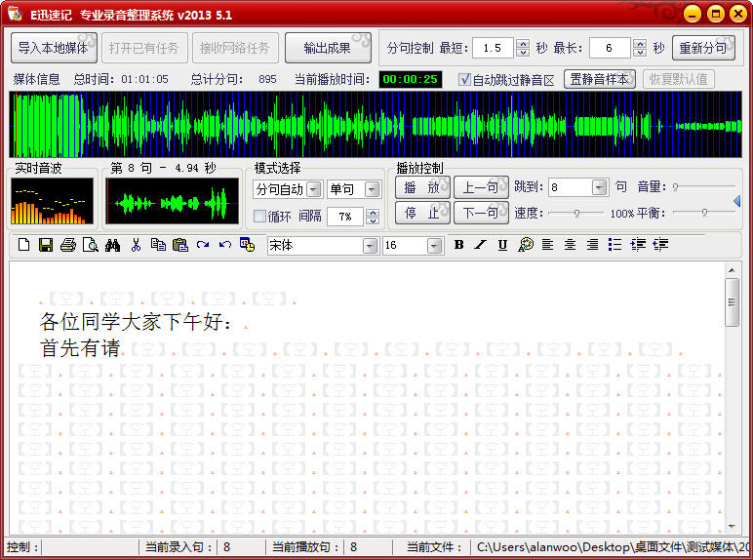Go to the next sentence with 下一句

click(x=481, y=213)
